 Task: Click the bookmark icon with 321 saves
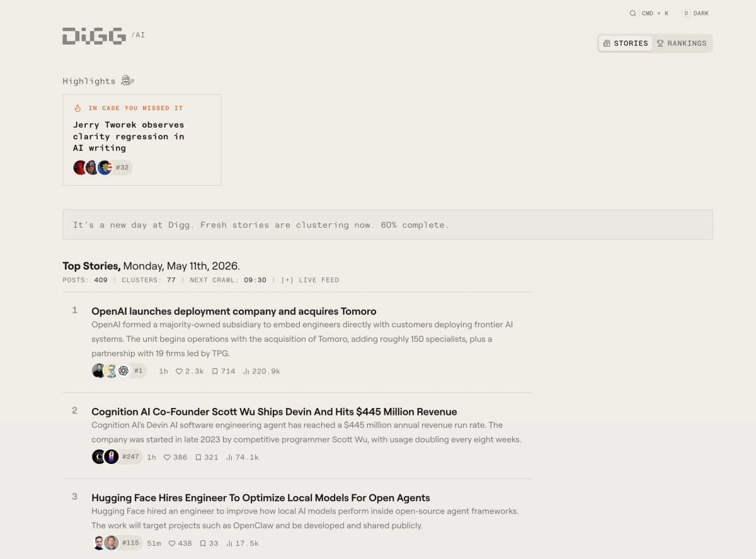pos(198,458)
